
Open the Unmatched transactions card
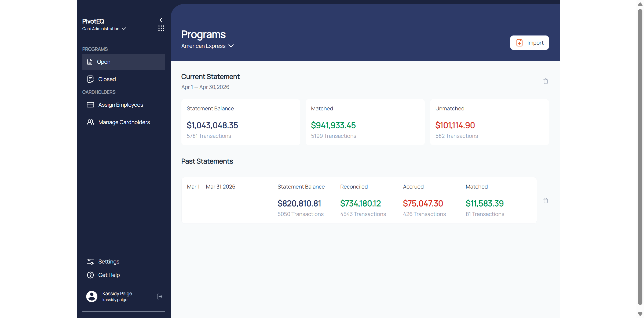(489, 122)
